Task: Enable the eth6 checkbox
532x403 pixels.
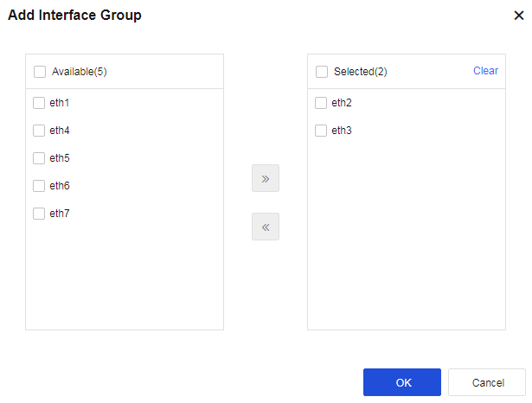Action: pos(39,186)
